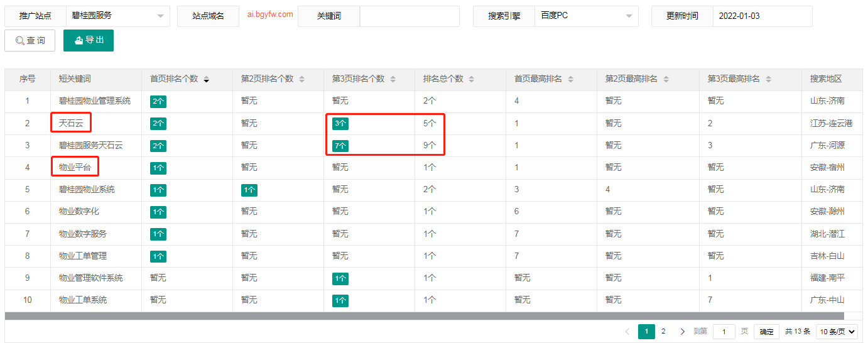The height and width of the screenshot is (343, 868).
Task: Click 2个 首页 badge for 天石云
Action: click(158, 124)
